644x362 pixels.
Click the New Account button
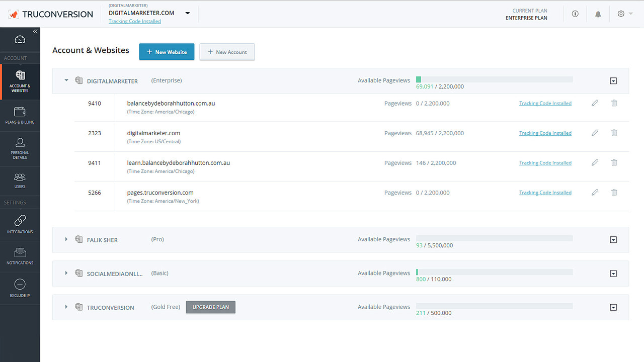pos(227,52)
